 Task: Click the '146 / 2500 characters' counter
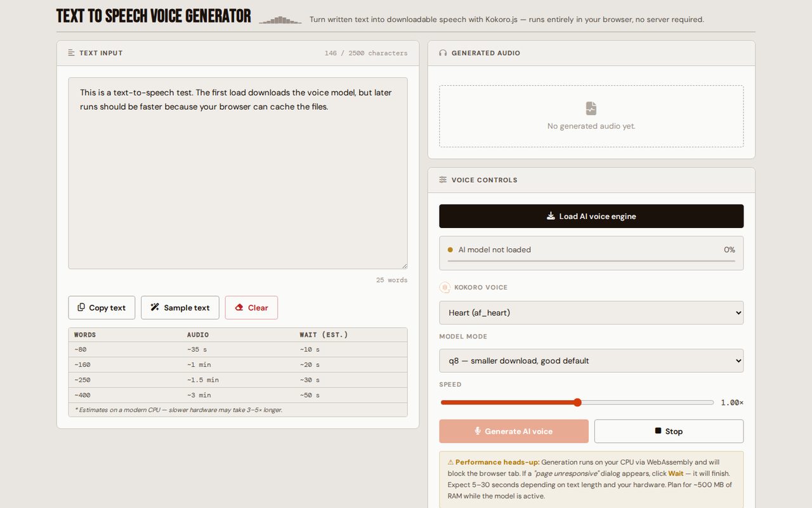pos(366,53)
